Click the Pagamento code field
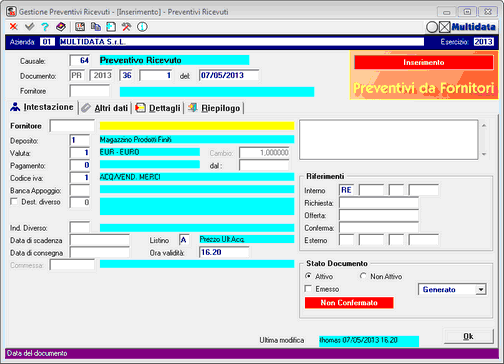This screenshot has height=364, width=504. pyautogui.click(x=80, y=165)
